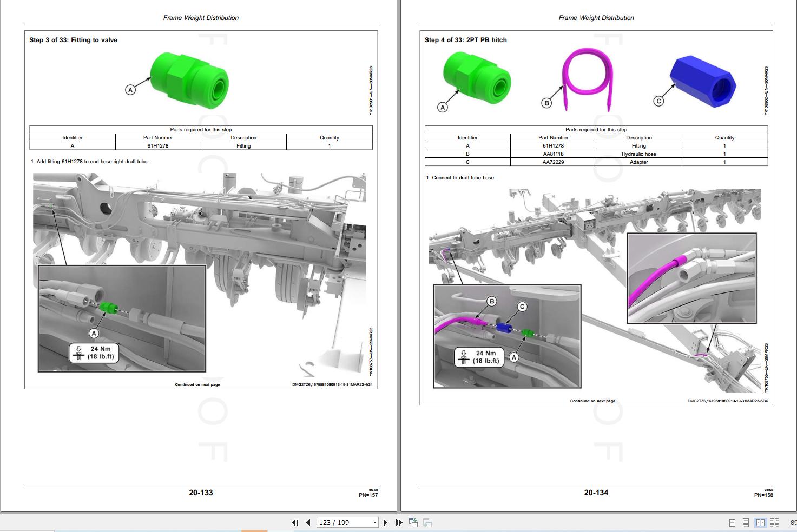Toggle two-page facing layout

(760, 522)
